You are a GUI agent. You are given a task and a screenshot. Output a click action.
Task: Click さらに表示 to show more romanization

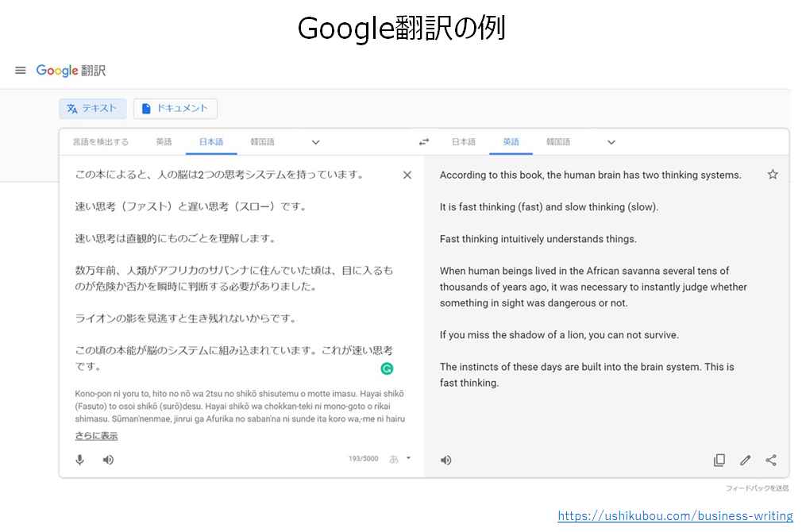pos(96,436)
